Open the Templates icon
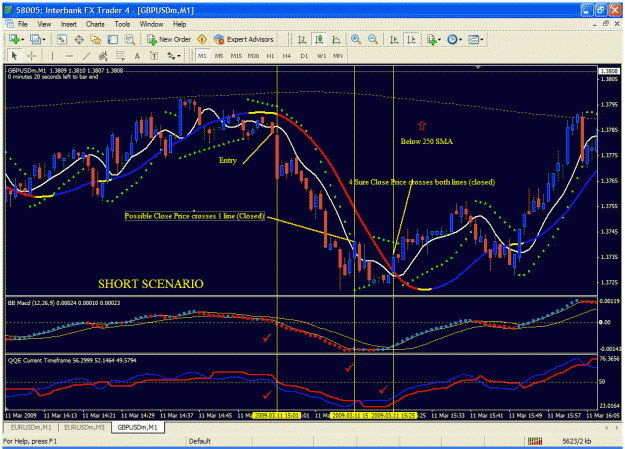 (x=473, y=39)
